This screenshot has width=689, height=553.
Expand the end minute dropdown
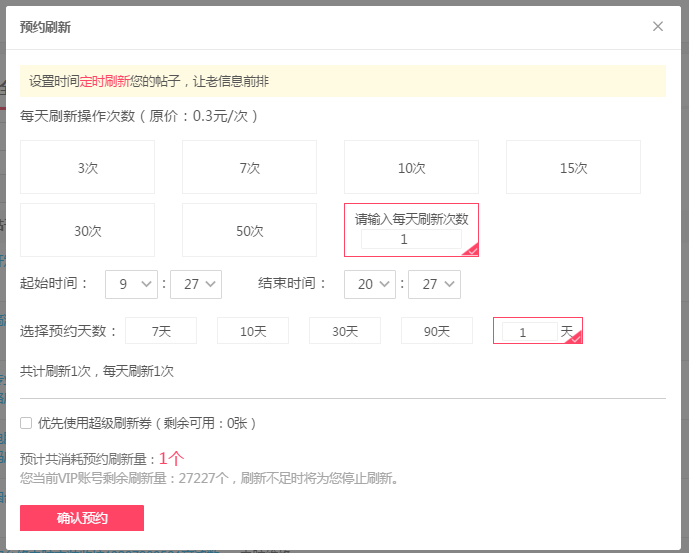[x=435, y=284]
